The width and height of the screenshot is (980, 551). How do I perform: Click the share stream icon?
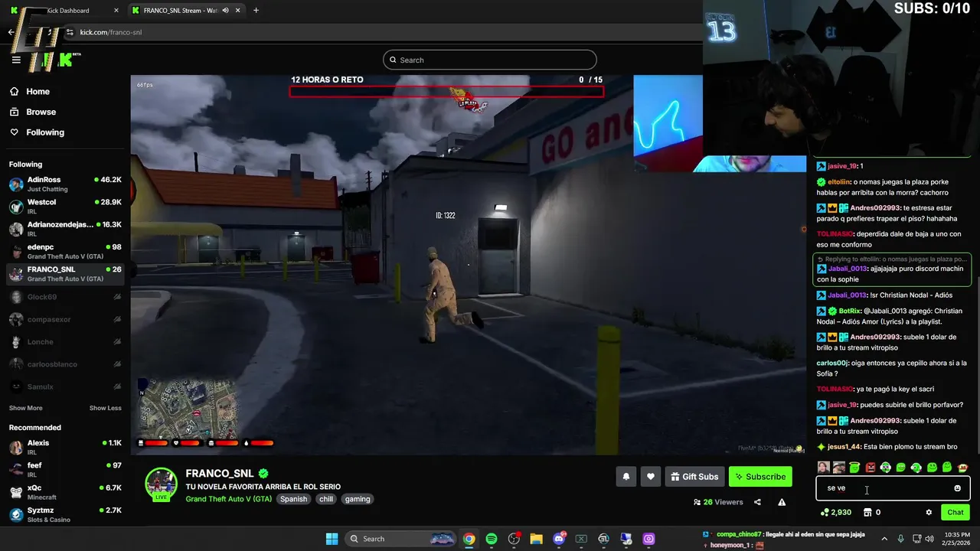point(757,502)
